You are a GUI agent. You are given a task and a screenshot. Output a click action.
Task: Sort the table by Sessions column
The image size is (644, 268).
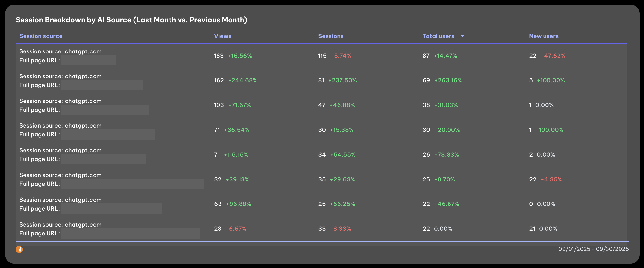[331, 36]
